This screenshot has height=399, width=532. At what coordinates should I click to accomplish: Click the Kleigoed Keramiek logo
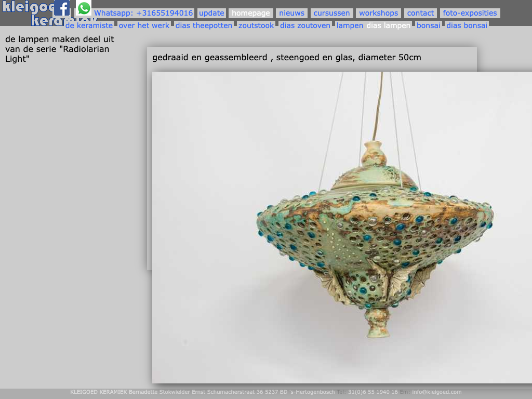[26, 8]
